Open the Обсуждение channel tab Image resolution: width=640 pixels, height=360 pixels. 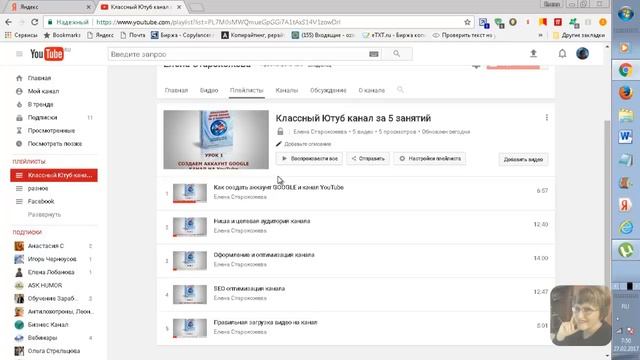[328, 90]
